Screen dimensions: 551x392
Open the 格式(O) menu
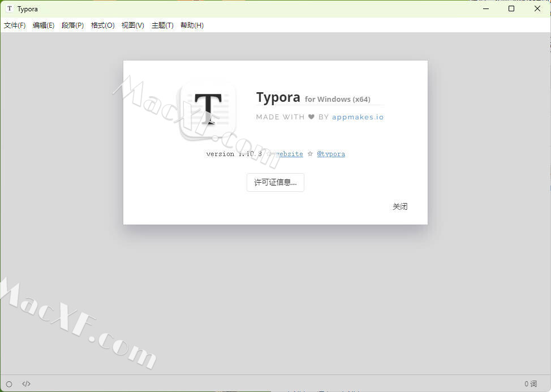(x=102, y=25)
